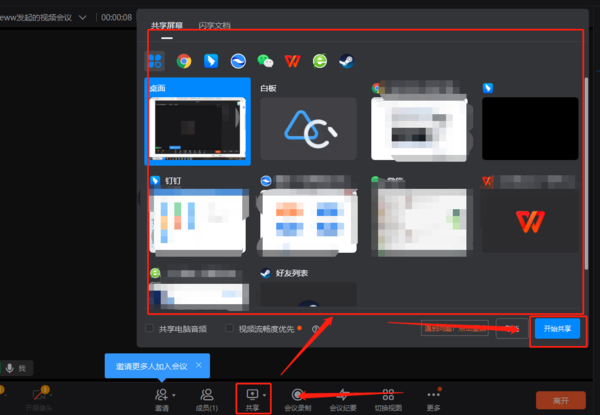Viewport: 600px width, 415px height.
Task: Select the Steam icon in the filter row
Action: 347,62
